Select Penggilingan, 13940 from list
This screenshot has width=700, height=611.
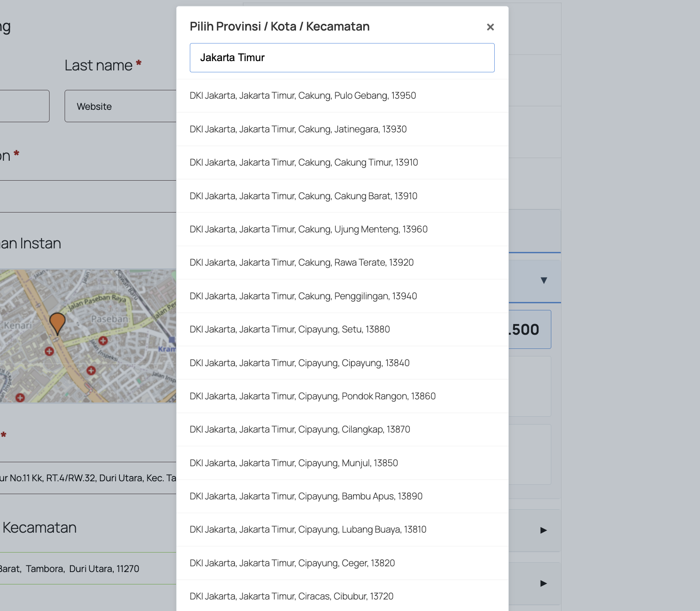pos(303,296)
